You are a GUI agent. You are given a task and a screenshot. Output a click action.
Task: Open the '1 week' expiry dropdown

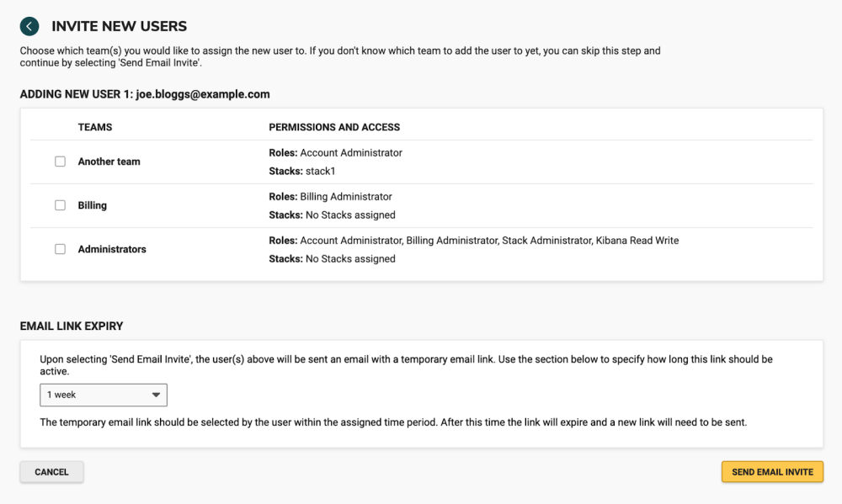tap(103, 395)
